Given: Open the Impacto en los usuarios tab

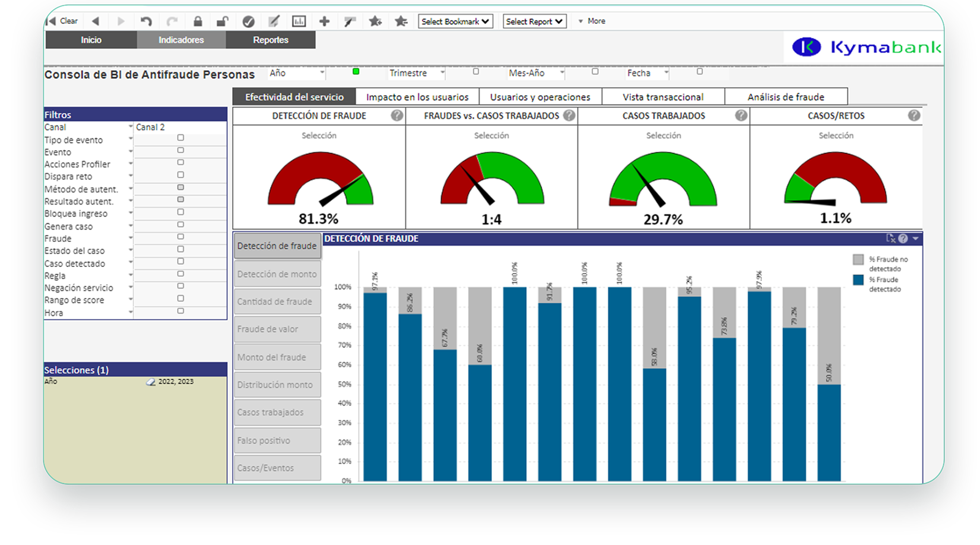Looking at the screenshot, I should click(417, 97).
